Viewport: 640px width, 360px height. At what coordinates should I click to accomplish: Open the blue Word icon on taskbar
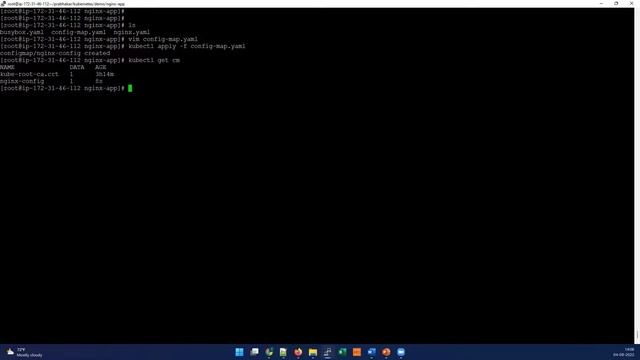(371, 352)
